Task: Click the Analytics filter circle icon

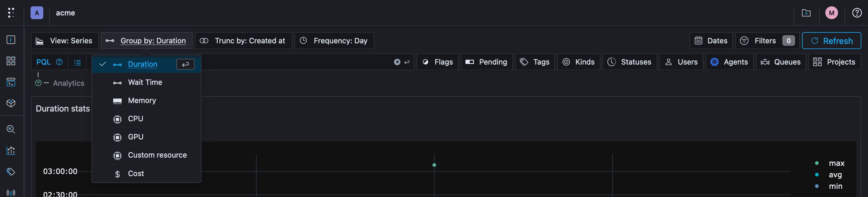Action: point(38,83)
